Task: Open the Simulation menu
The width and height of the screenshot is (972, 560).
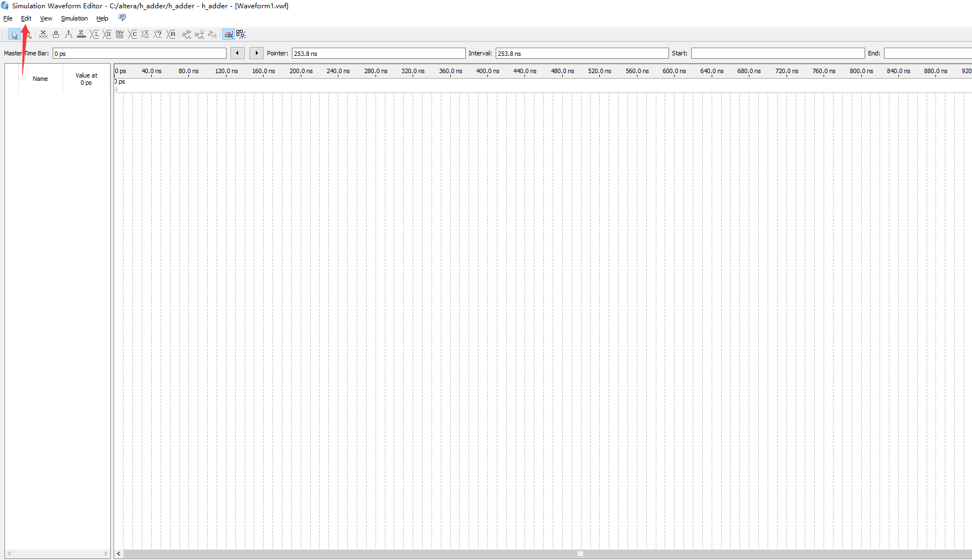Action: click(x=74, y=18)
